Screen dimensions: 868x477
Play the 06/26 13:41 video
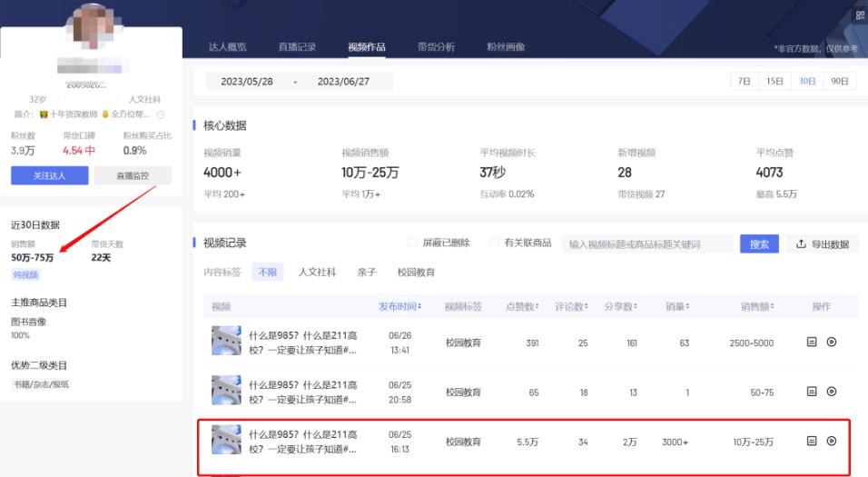click(831, 343)
